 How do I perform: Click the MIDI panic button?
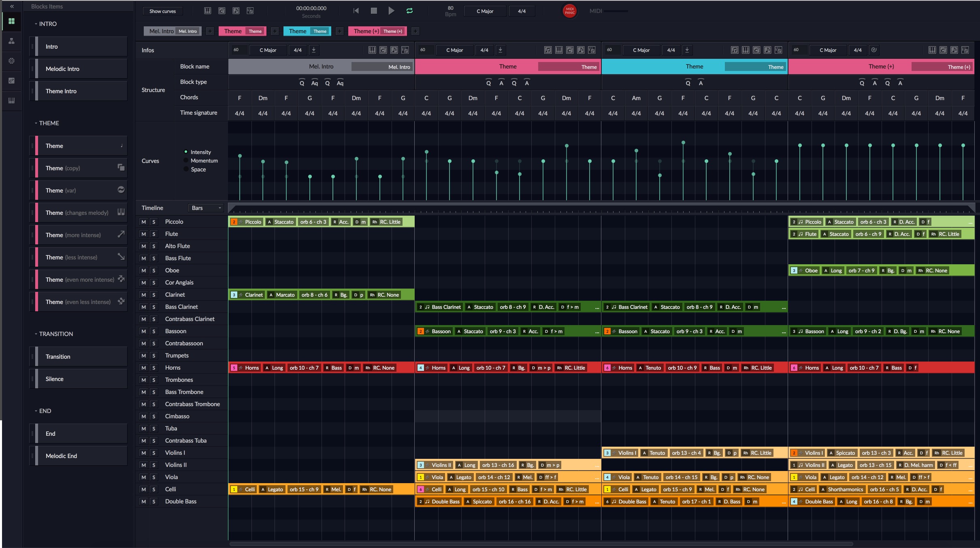(569, 11)
